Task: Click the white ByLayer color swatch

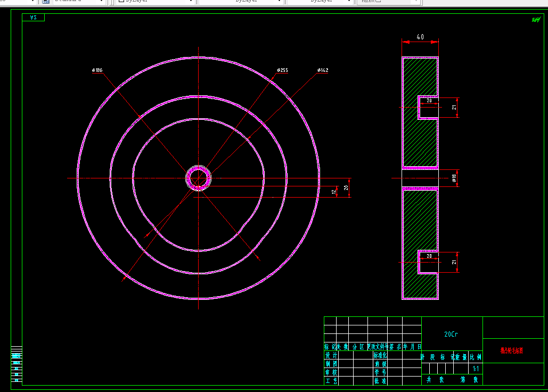Action: click(120, 2)
